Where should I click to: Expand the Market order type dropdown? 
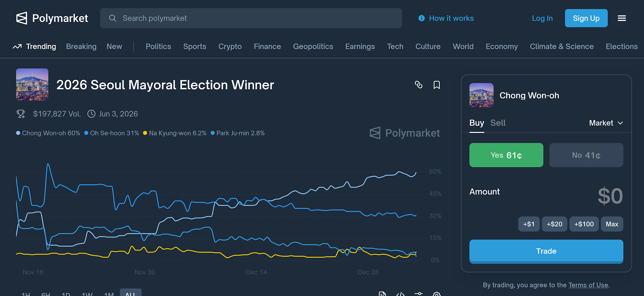(x=606, y=123)
